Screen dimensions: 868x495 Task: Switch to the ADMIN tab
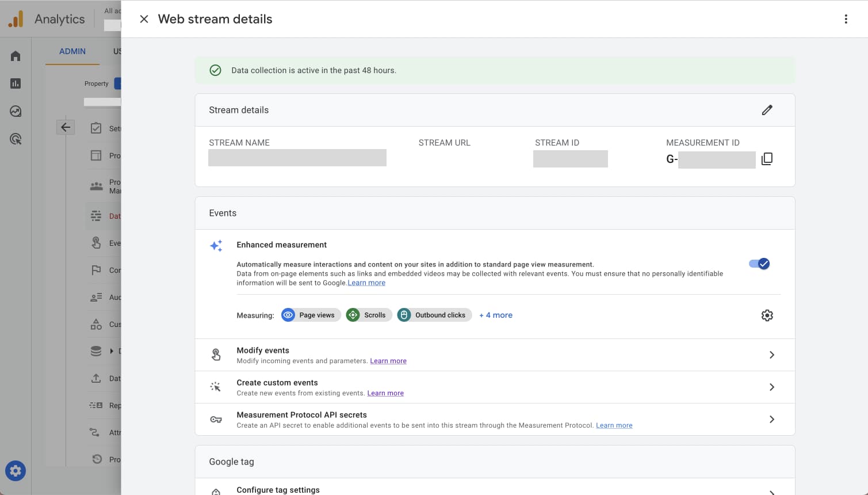[72, 51]
